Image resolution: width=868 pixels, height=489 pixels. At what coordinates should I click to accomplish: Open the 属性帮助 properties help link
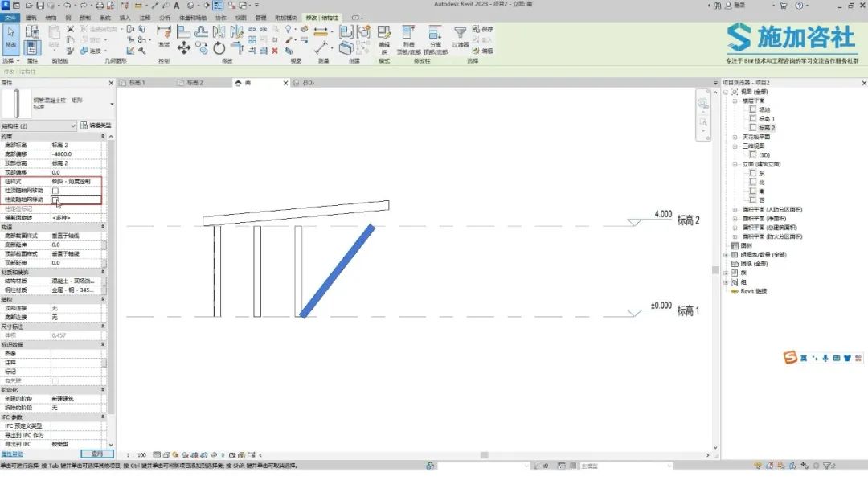pos(12,454)
